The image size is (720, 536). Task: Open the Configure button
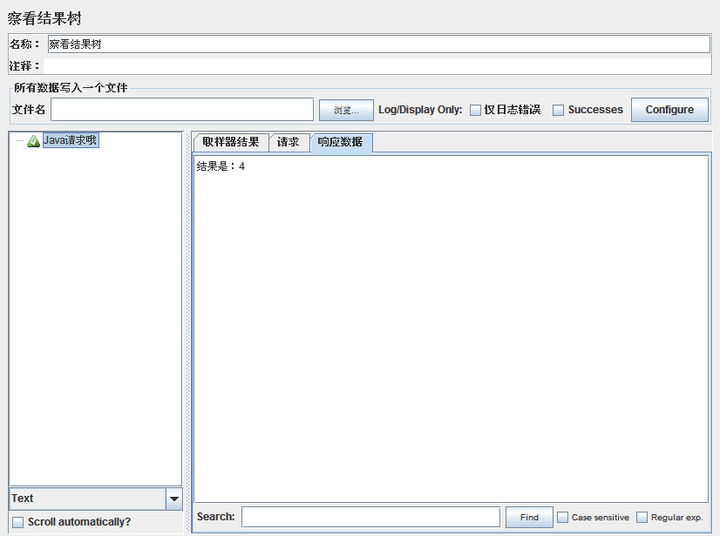coord(669,110)
